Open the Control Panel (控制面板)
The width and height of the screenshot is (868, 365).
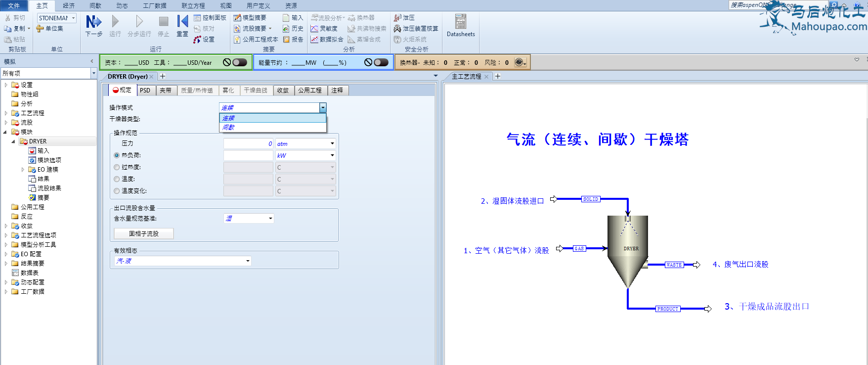click(210, 18)
